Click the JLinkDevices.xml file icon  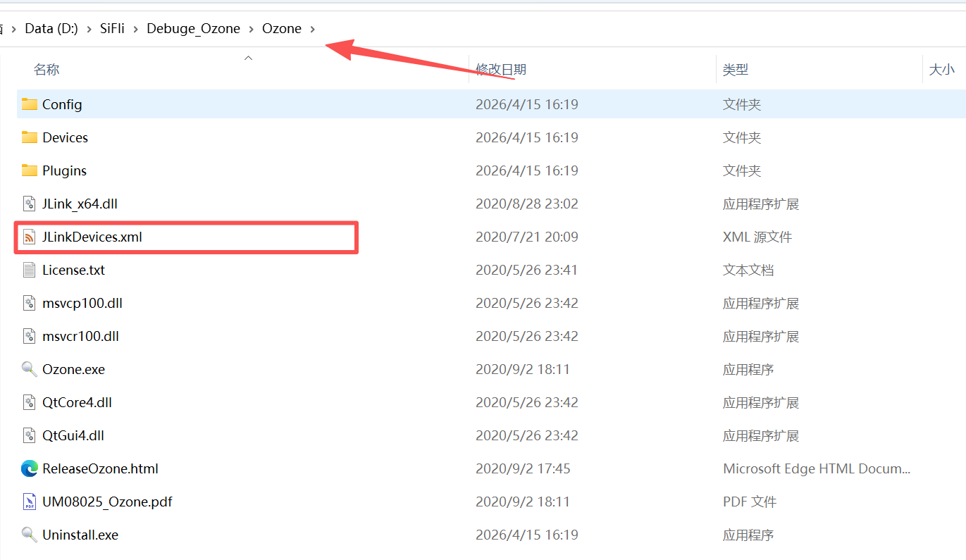point(29,237)
